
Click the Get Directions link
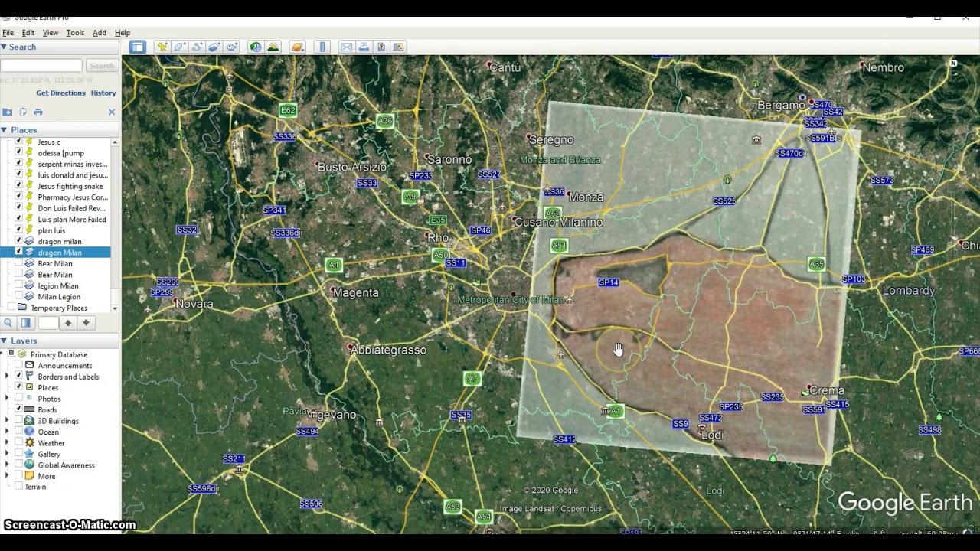(x=60, y=93)
